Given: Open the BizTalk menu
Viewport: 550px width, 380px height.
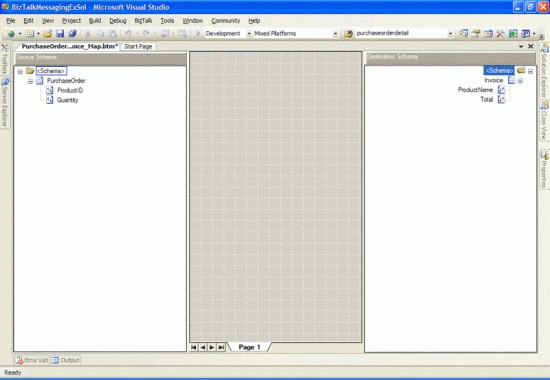Looking at the screenshot, I should (143, 21).
